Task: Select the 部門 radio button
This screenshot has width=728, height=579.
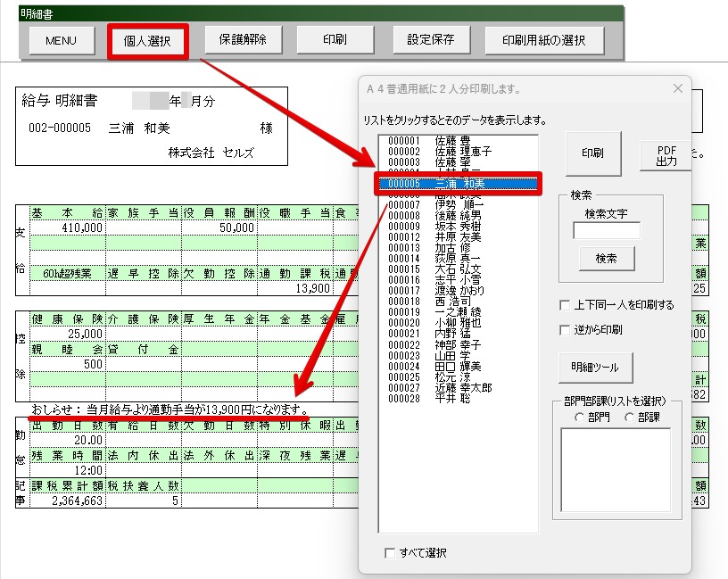Action: click(x=580, y=417)
